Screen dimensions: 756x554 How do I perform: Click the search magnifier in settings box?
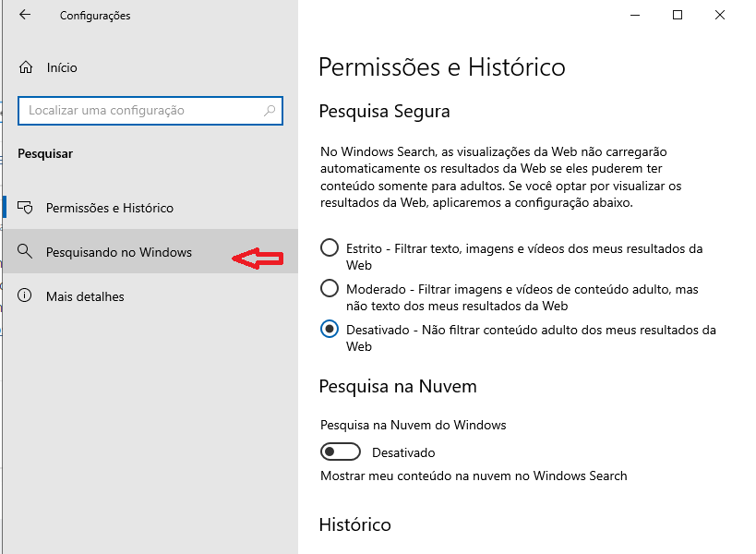tap(270, 111)
